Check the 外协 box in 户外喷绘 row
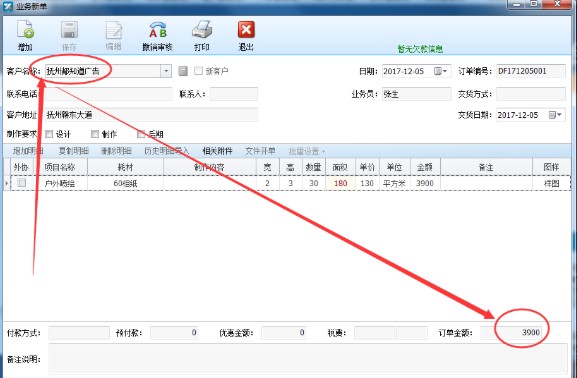The height and width of the screenshot is (378, 577). [22, 183]
